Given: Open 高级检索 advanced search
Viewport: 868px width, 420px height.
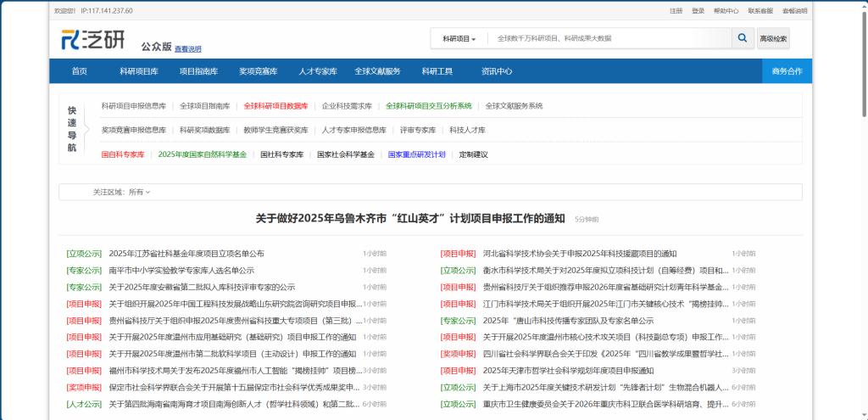Looking at the screenshot, I should (773, 38).
